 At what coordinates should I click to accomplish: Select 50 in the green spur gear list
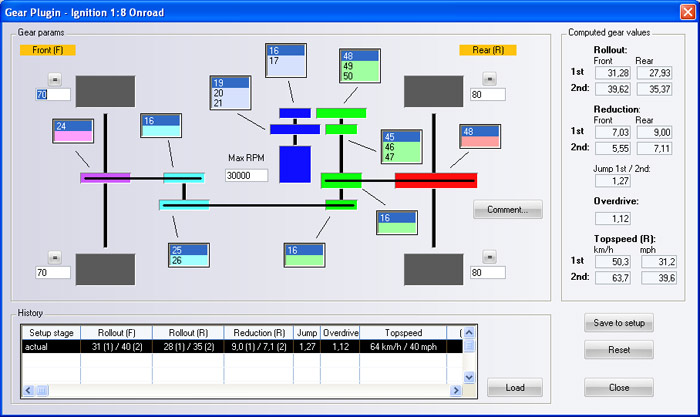[x=360, y=76]
